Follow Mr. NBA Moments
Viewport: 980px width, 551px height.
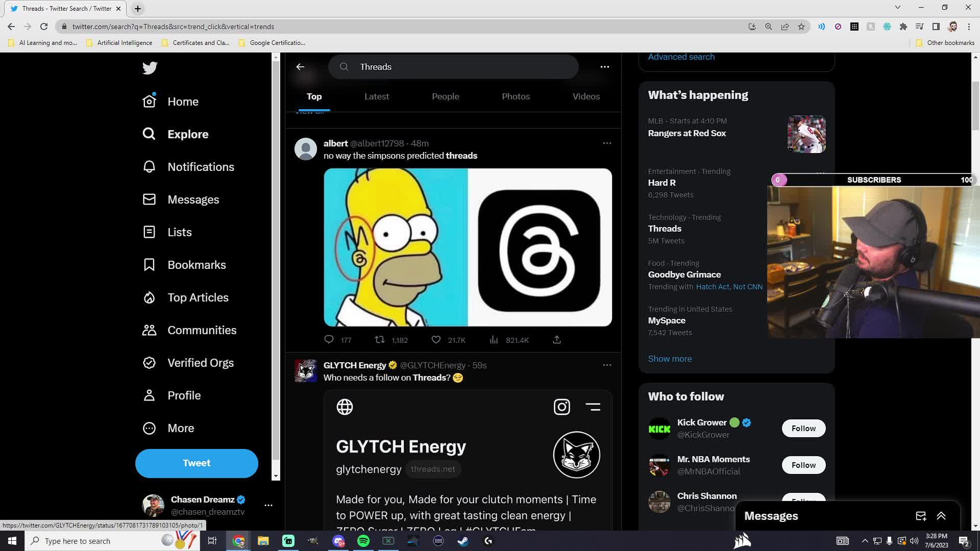(x=803, y=465)
